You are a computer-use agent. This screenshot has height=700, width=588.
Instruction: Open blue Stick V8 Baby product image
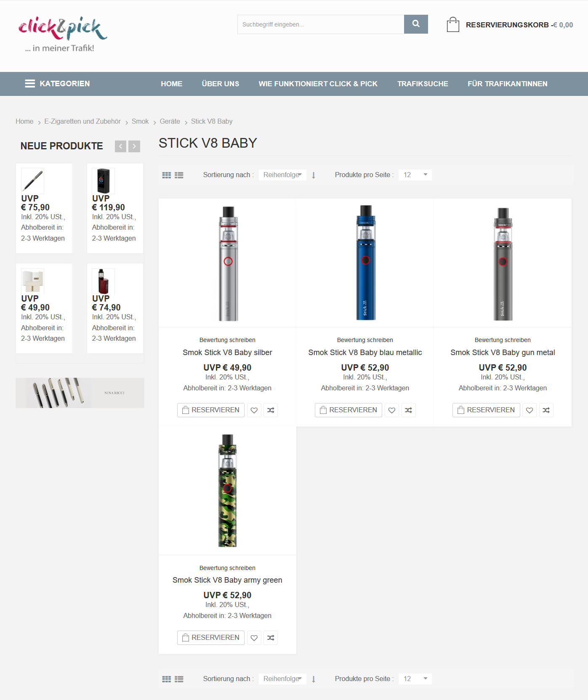pyautogui.click(x=365, y=263)
